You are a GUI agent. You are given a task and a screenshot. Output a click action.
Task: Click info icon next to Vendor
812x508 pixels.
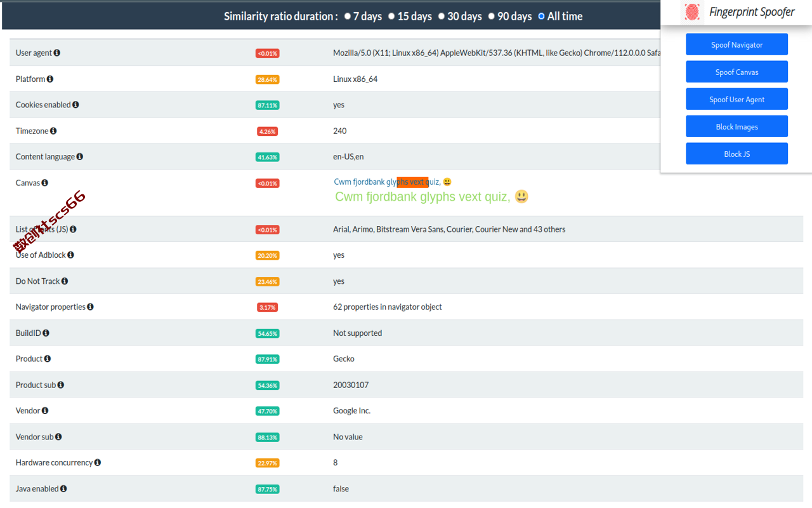coord(45,411)
